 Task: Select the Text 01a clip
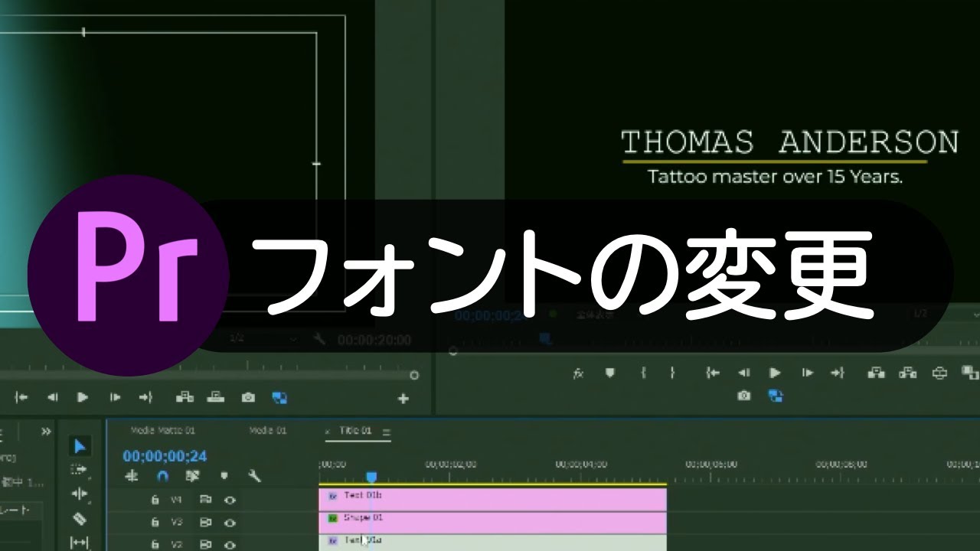pos(492,541)
